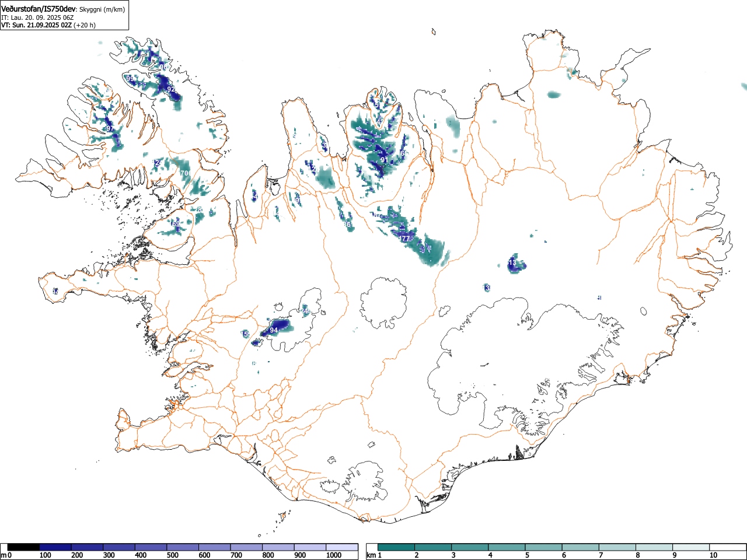
Task: Click the map value label 77
Action: (405, 239)
